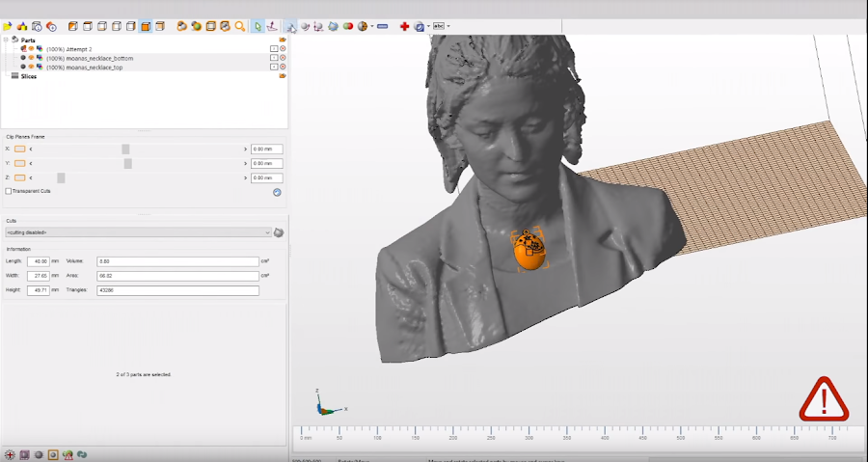Toggle the Z clip plane button
The width and height of the screenshot is (868, 462).
(20, 177)
